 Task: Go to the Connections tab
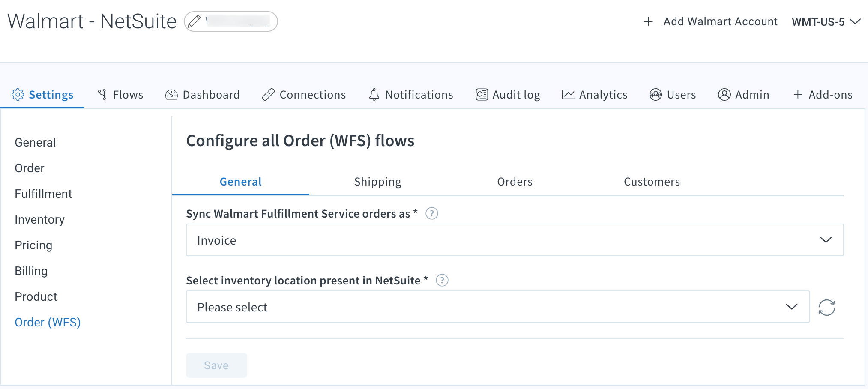point(304,95)
